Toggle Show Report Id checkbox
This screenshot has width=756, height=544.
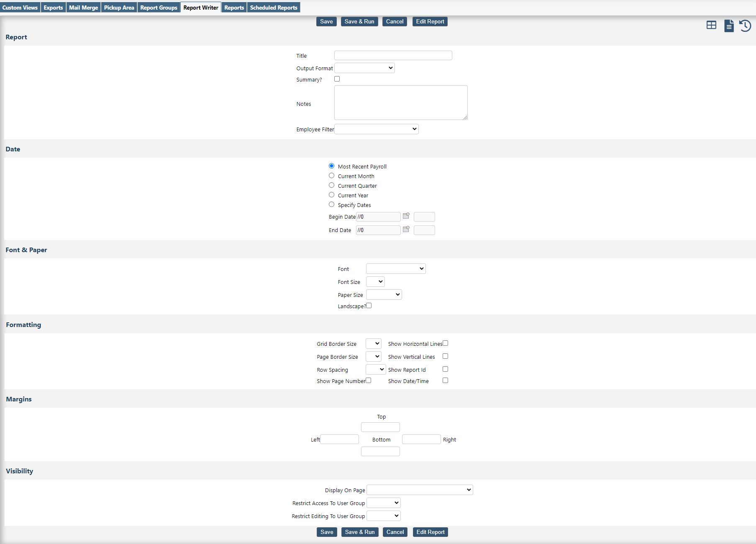tap(445, 369)
